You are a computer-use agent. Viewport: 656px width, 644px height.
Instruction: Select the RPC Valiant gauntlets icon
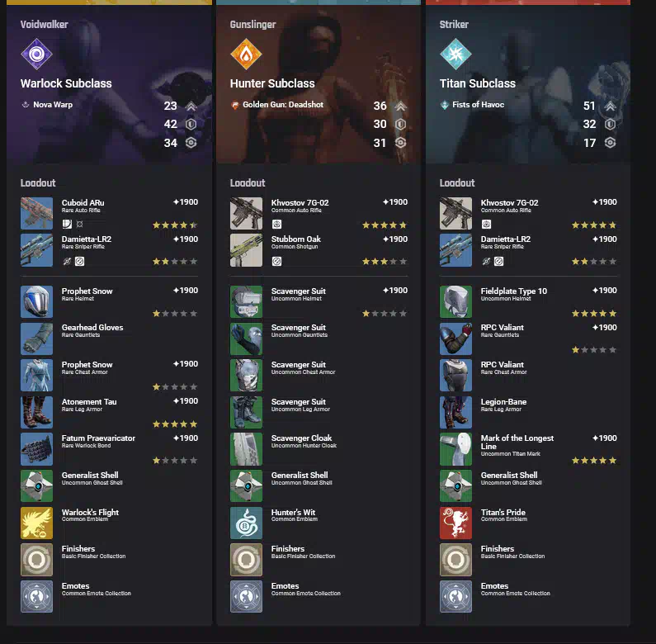pos(456,339)
